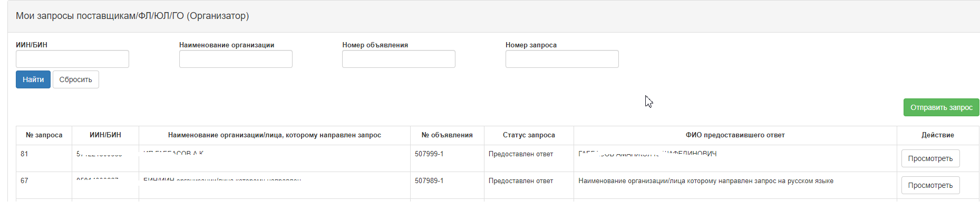The height and width of the screenshot is (211, 980).
Task: Click the Сбросить button
Action: pos(75,79)
